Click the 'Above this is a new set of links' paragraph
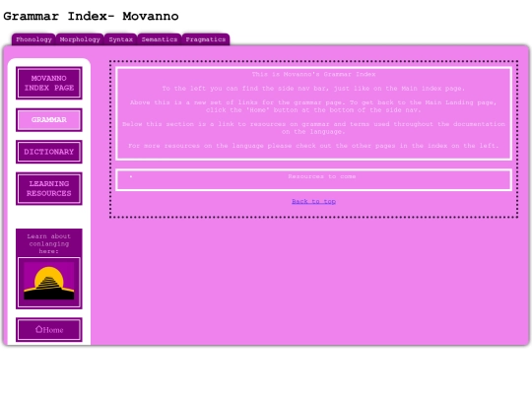Image resolution: width=532 pixels, height=399 pixels. (x=313, y=105)
